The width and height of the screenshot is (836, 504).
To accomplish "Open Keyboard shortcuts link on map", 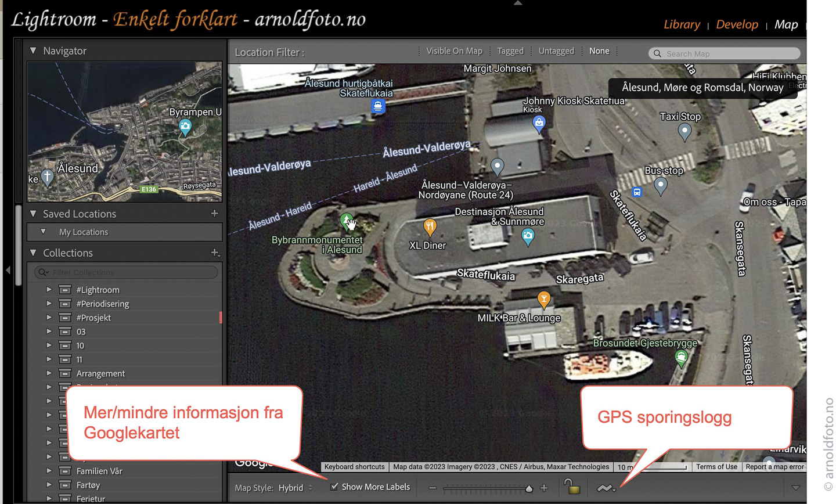I will [354, 467].
